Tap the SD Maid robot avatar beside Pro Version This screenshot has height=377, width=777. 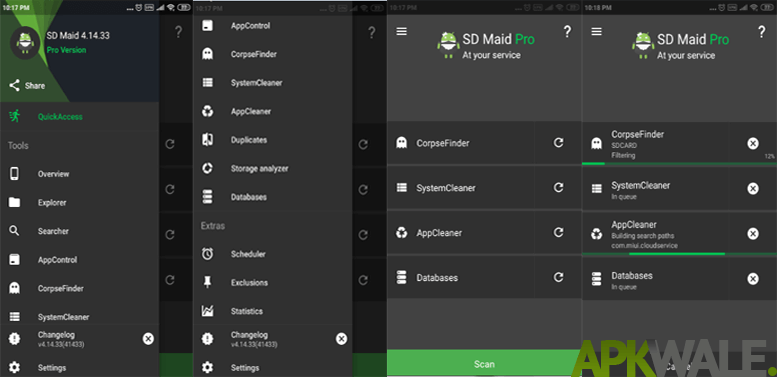point(25,43)
